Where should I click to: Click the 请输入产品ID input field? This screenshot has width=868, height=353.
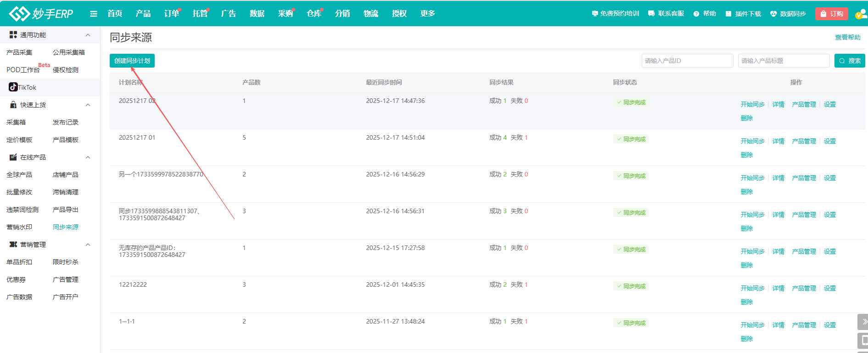tap(687, 61)
